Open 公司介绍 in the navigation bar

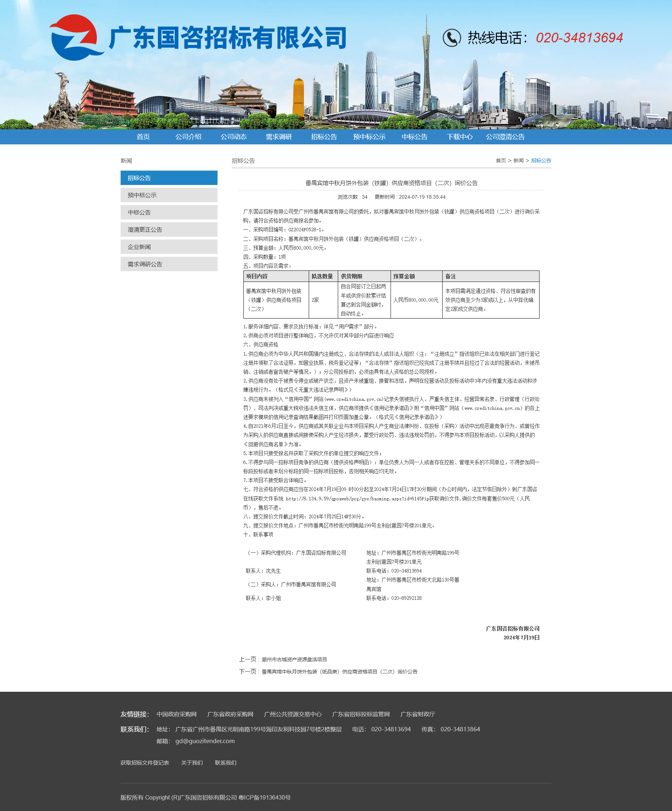click(188, 137)
